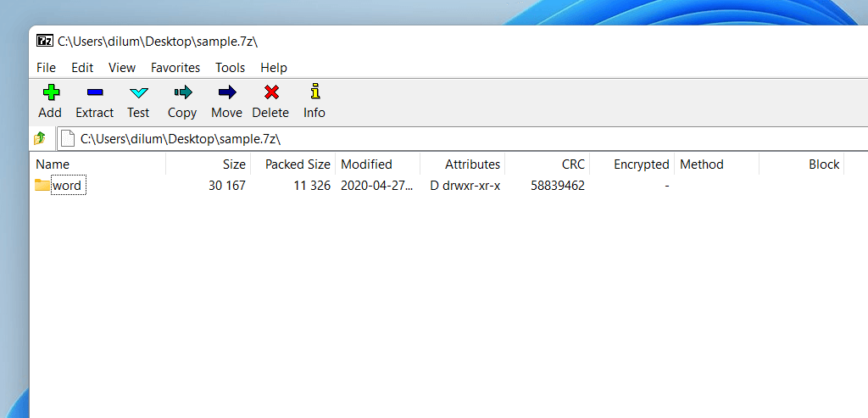Click the word folder icon
The height and width of the screenshot is (418, 868).
42,185
